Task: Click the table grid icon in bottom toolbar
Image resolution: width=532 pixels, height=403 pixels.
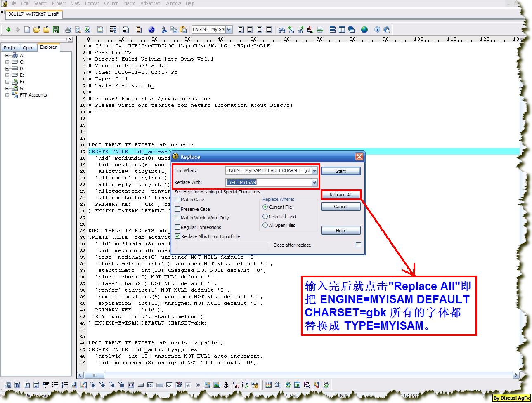Action: (269, 385)
